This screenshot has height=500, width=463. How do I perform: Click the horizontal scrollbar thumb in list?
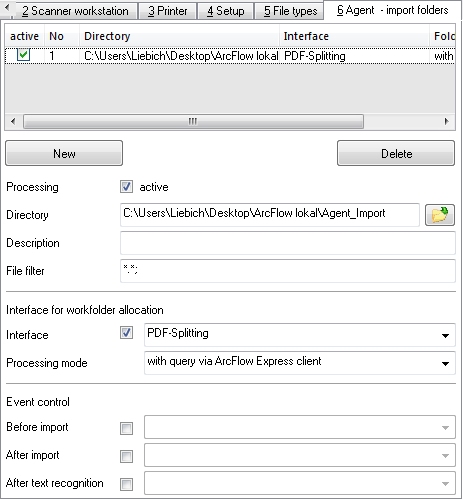(193, 121)
